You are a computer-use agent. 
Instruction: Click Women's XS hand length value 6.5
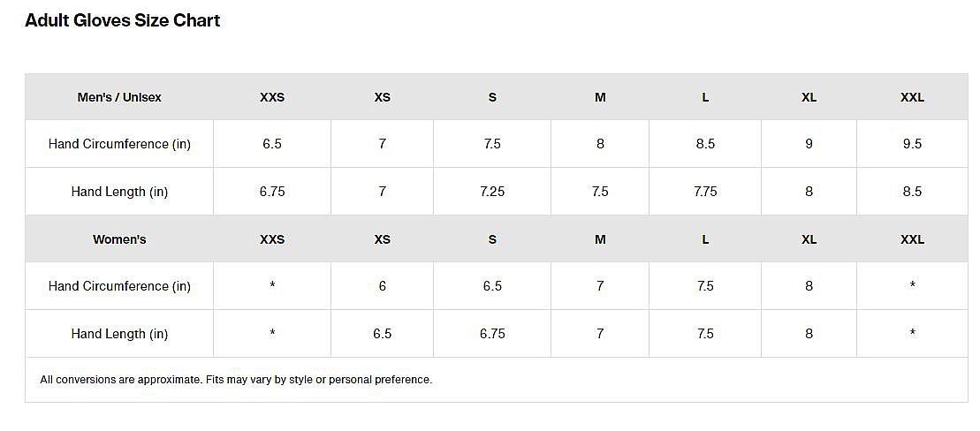click(382, 334)
